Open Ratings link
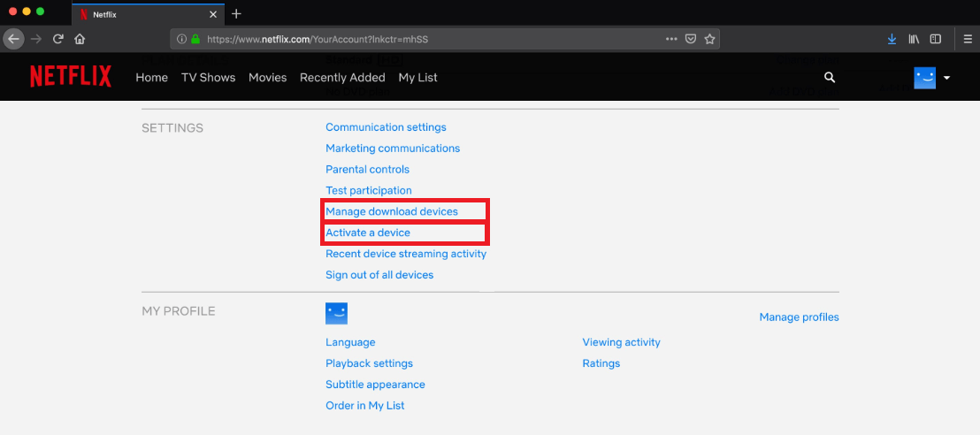 601,363
